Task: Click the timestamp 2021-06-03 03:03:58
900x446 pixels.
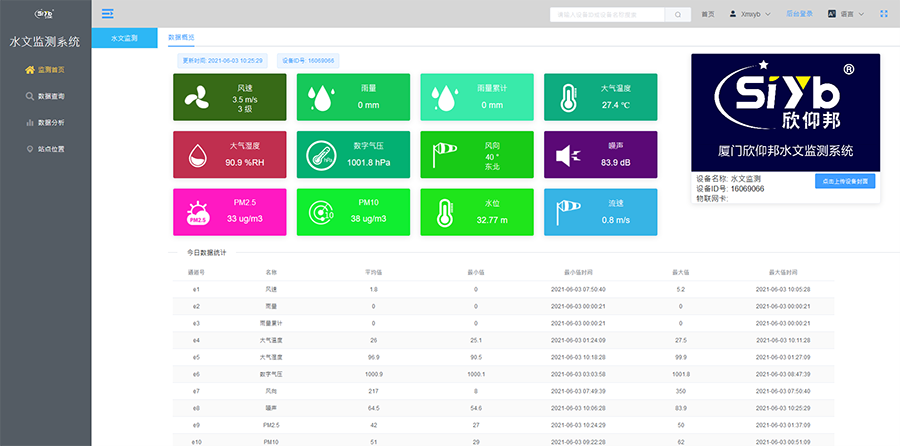Action: tap(578, 374)
